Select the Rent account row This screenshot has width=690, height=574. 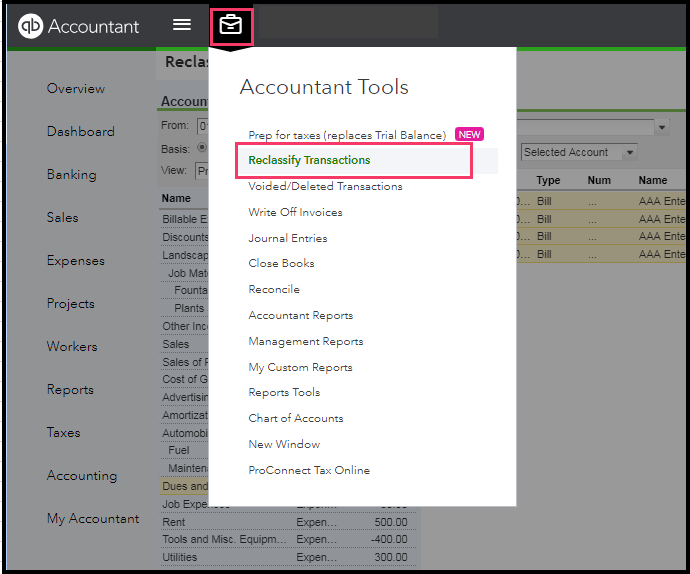(x=287, y=522)
